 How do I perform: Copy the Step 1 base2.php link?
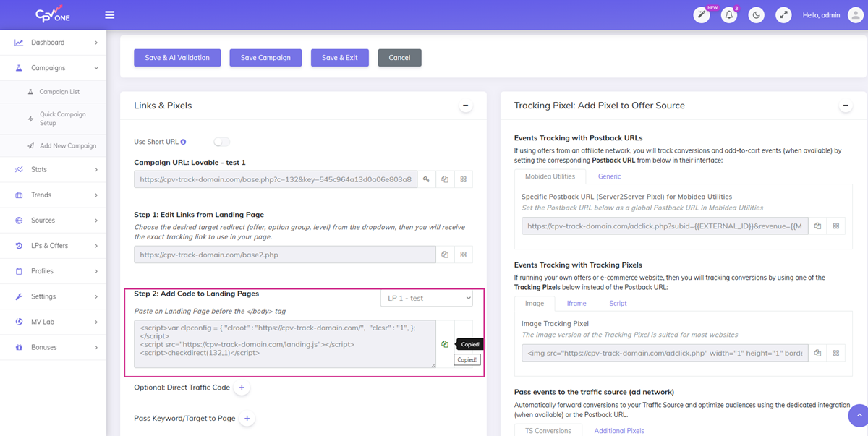(445, 255)
